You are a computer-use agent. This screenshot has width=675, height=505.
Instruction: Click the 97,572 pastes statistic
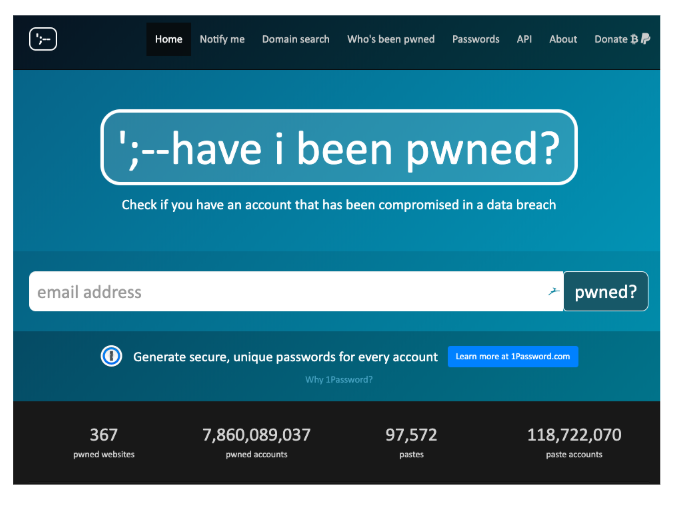pyautogui.click(x=411, y=443)
